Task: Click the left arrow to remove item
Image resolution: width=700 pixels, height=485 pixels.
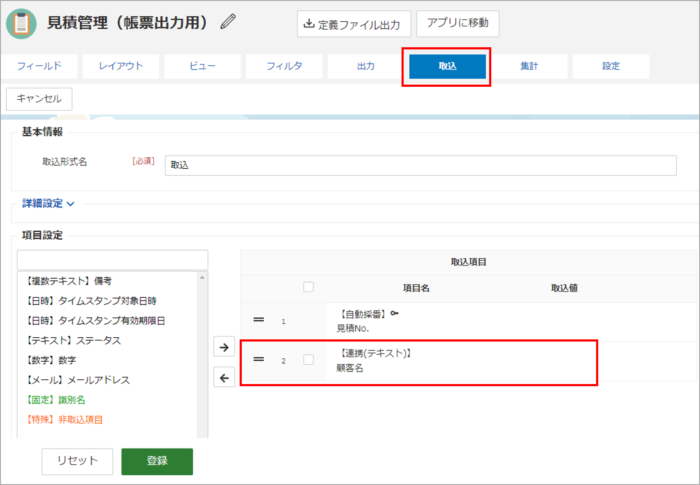Action: 224,378
